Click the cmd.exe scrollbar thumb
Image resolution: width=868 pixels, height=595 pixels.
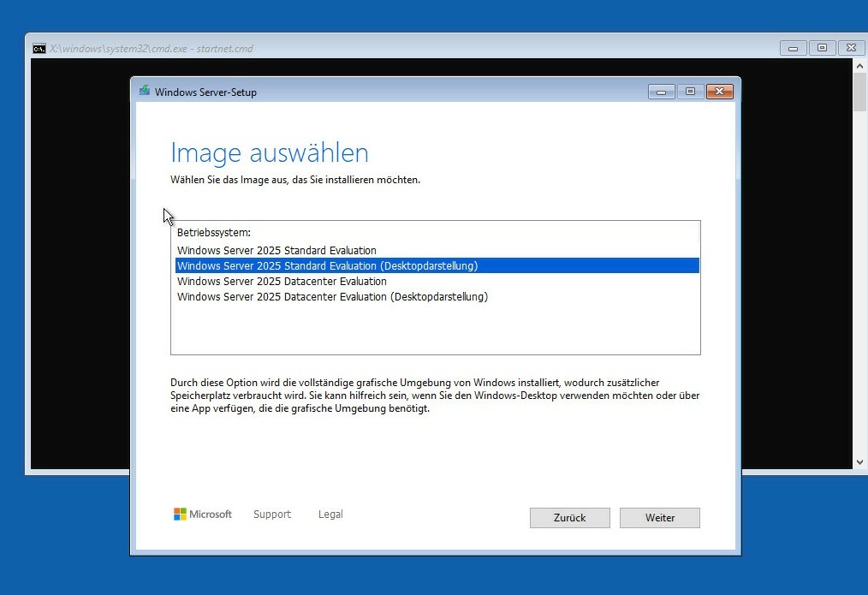(x=859, y=92)
